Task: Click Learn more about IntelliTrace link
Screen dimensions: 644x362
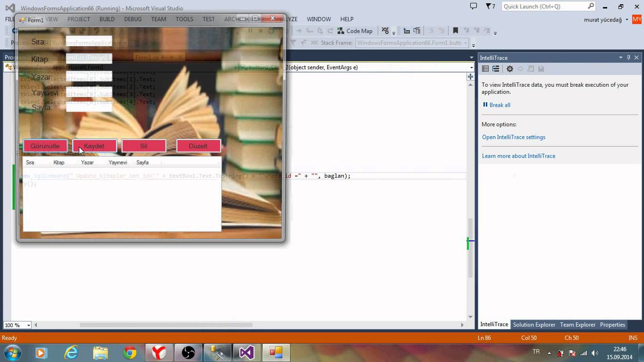Action: click(518, 156)
